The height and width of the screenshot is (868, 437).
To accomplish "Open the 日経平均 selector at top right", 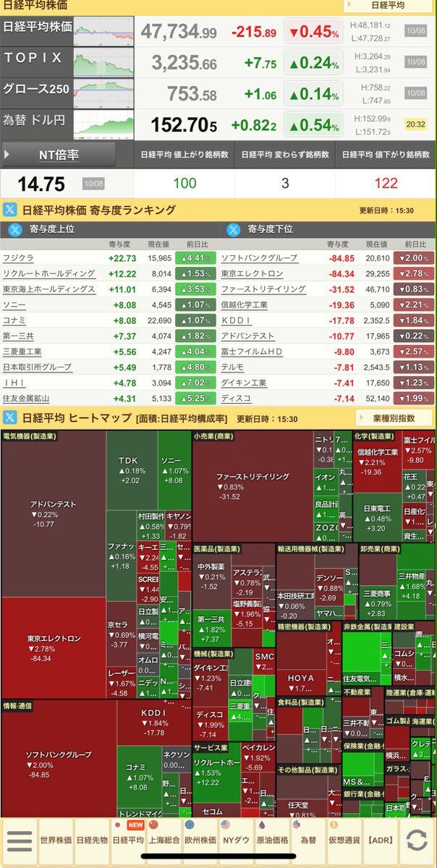I will click(x=388, y=6).
